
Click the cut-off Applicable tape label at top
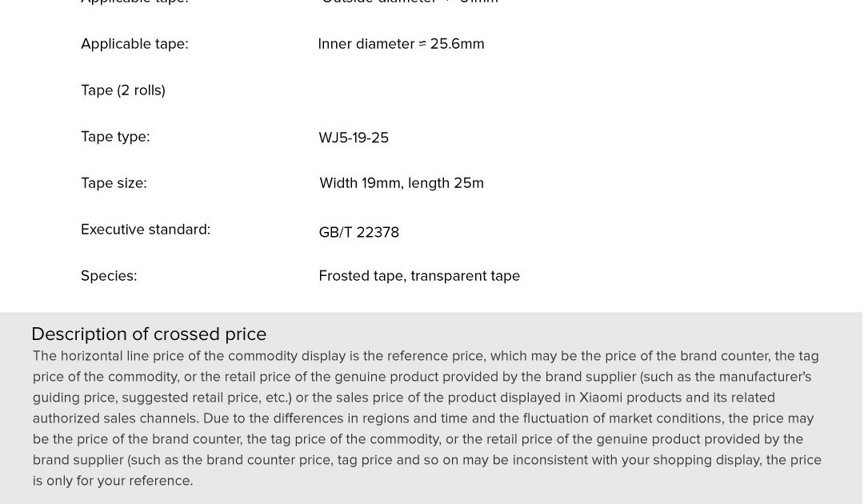[134, 2]
